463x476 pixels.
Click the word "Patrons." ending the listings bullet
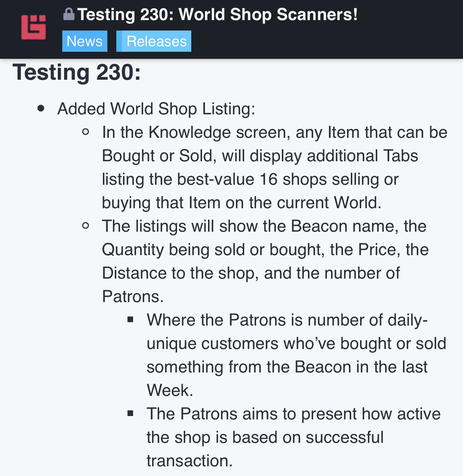(x=133, y=296)
